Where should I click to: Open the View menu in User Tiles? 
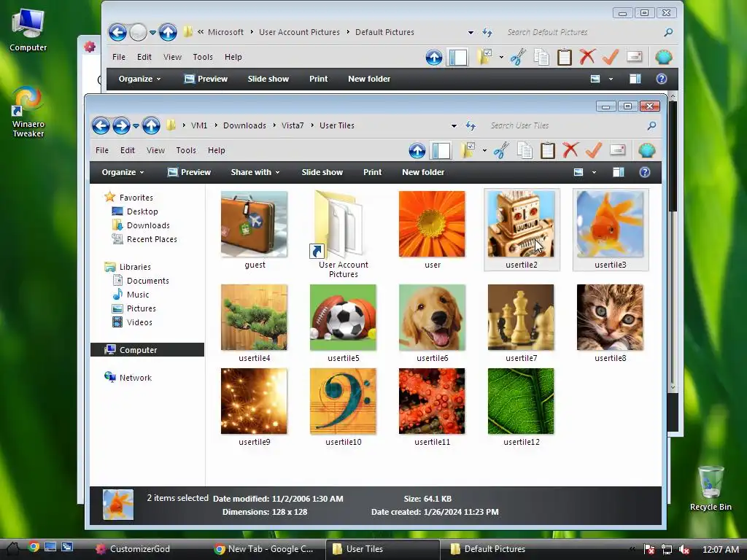click(x=155, y=150)
